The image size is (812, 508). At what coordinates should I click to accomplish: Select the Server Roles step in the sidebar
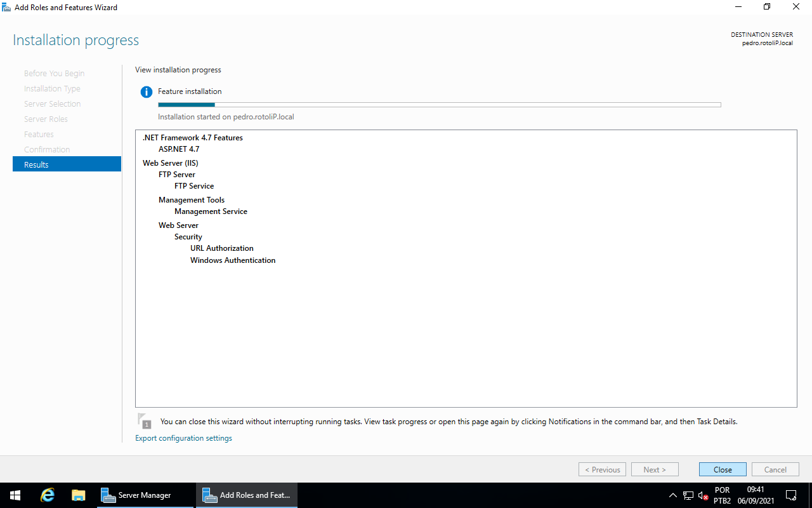[x=46, y=119]
